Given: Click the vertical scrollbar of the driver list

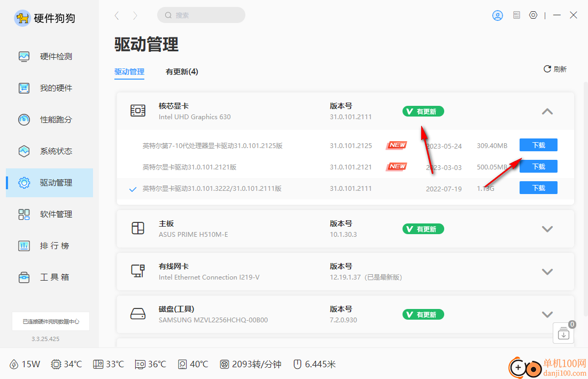Looking at the screenshot, I should point(585,199).
